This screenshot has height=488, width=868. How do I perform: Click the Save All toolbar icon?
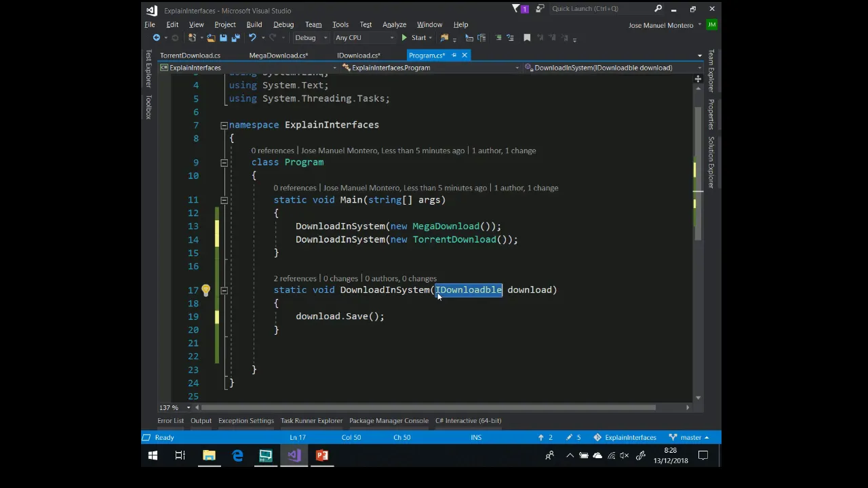coord(235,37)
